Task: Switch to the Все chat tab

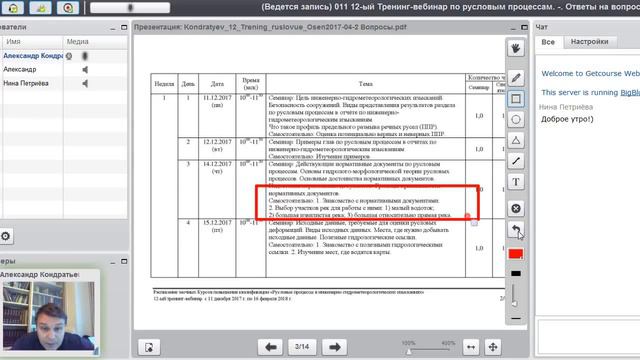Action: (548, 42)
